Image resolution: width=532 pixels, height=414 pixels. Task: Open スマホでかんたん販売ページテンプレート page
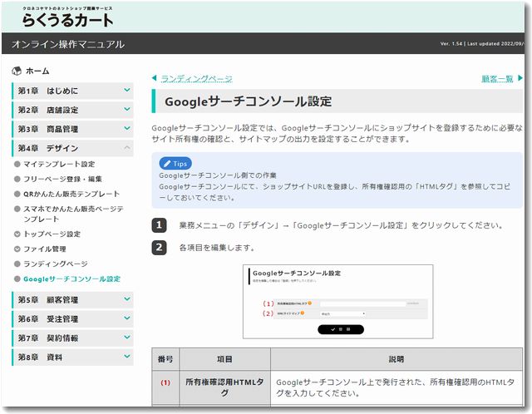73,214
